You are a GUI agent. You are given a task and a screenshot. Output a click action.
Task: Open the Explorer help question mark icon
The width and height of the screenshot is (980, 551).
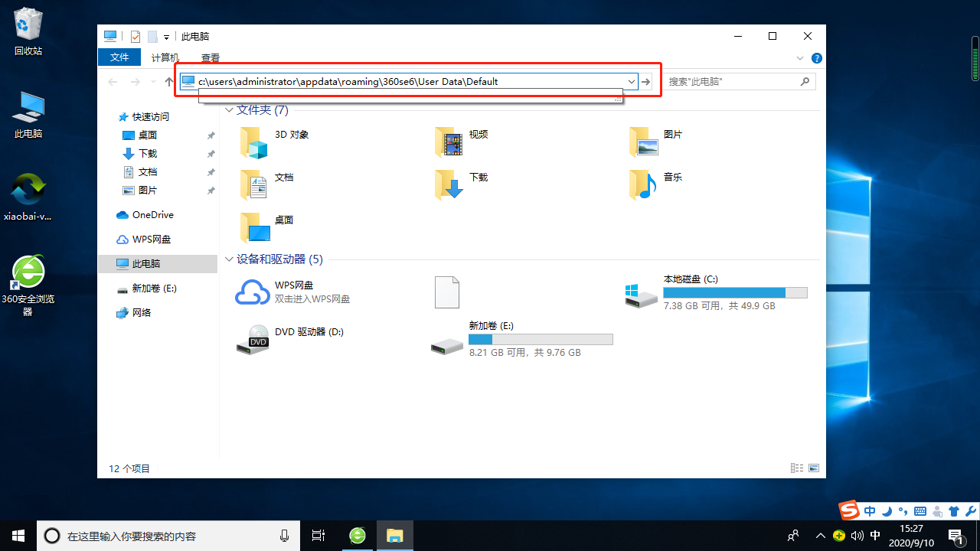[817, 58]
